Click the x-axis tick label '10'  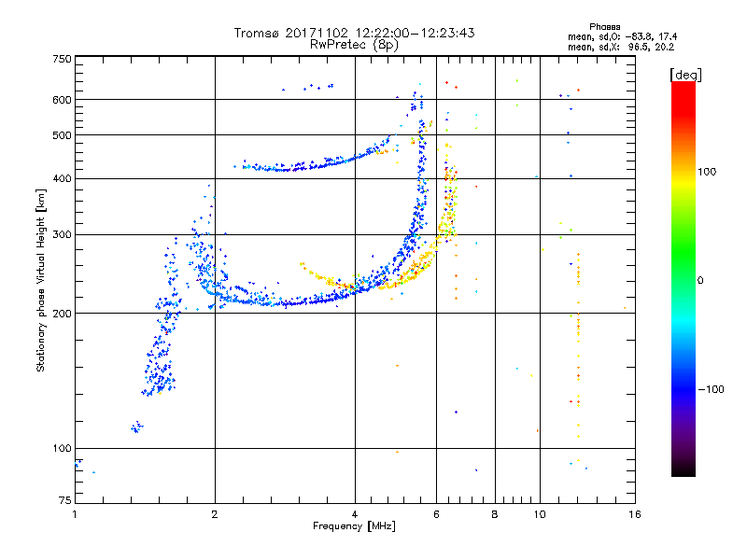540,514
